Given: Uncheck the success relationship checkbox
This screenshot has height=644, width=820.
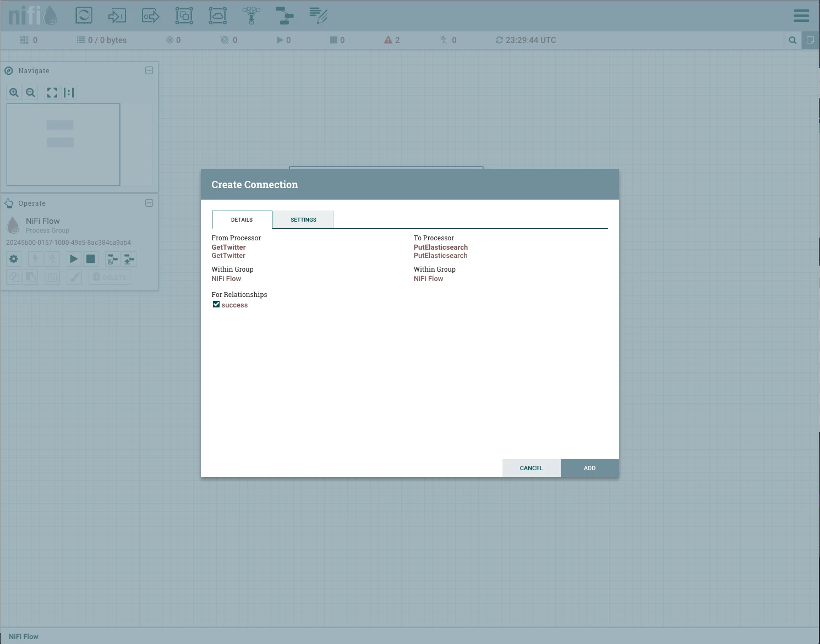Looking at the screenshot, I should coord(216,305).
